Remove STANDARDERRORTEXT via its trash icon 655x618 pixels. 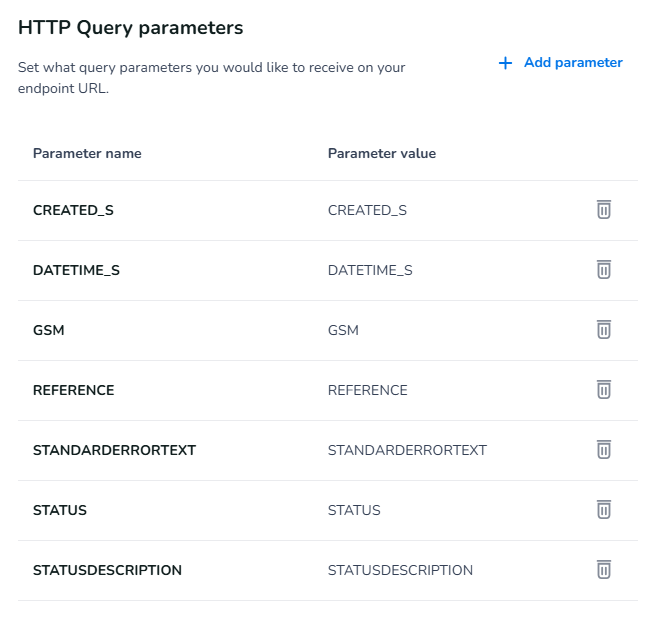tap(604, 450)
